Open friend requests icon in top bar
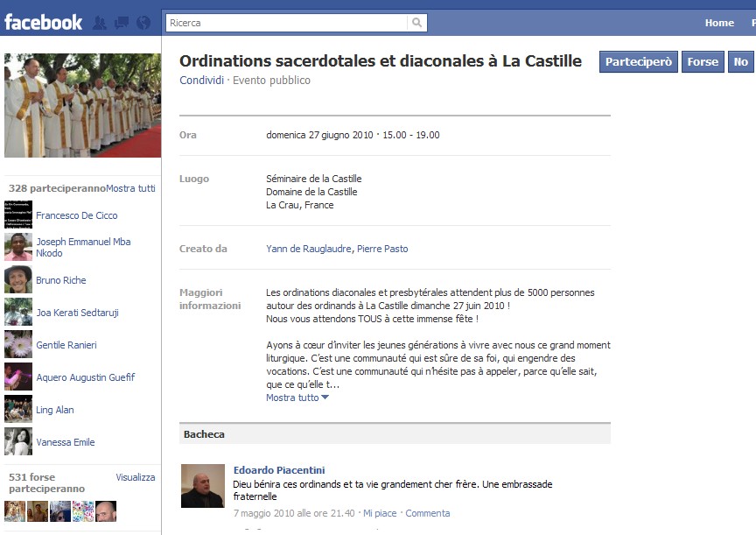Screen dimensions: 756x535 (99, 23)
